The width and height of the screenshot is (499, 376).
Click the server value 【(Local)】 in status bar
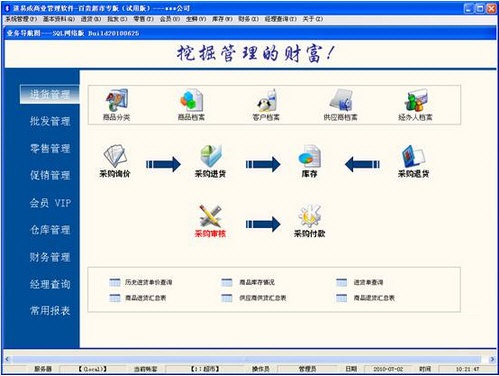click(x=93, y=369)
